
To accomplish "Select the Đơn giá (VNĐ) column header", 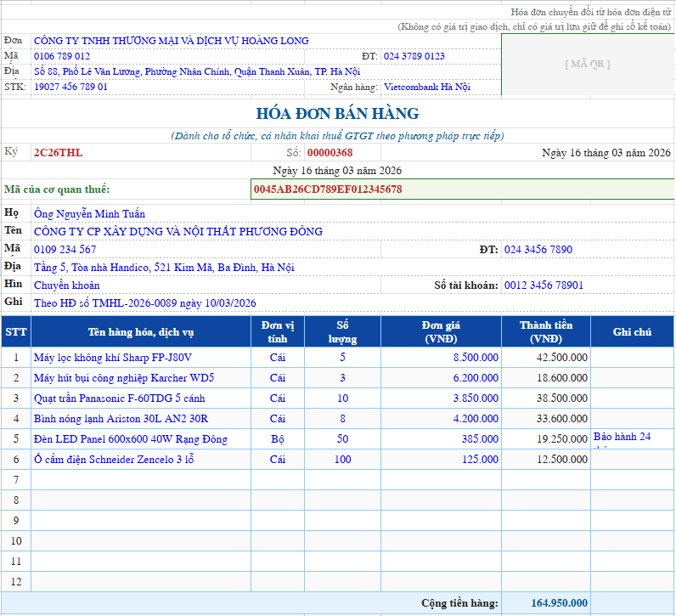I will (x=441, y=332).
